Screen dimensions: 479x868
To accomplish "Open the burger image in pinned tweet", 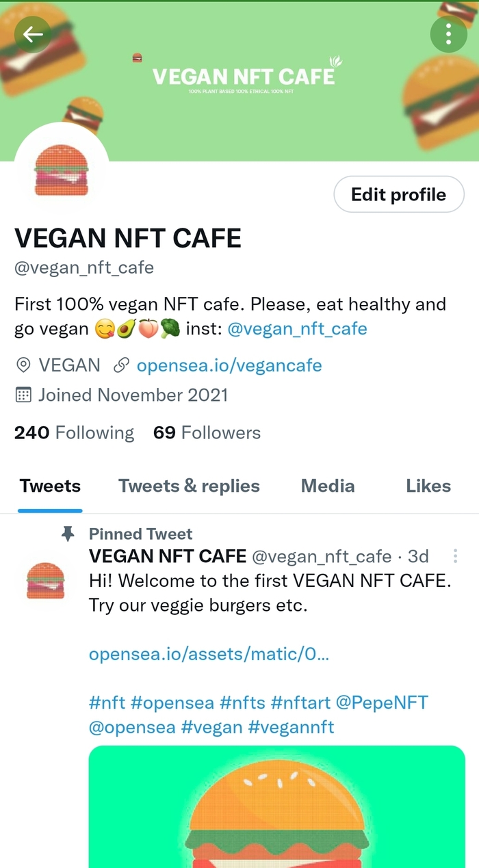I will [277, 806].
